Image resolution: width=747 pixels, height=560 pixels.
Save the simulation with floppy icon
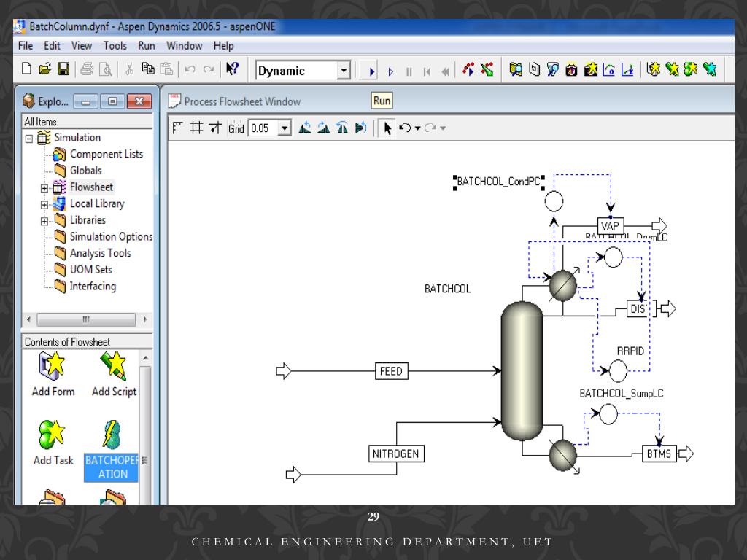[63, 69]
